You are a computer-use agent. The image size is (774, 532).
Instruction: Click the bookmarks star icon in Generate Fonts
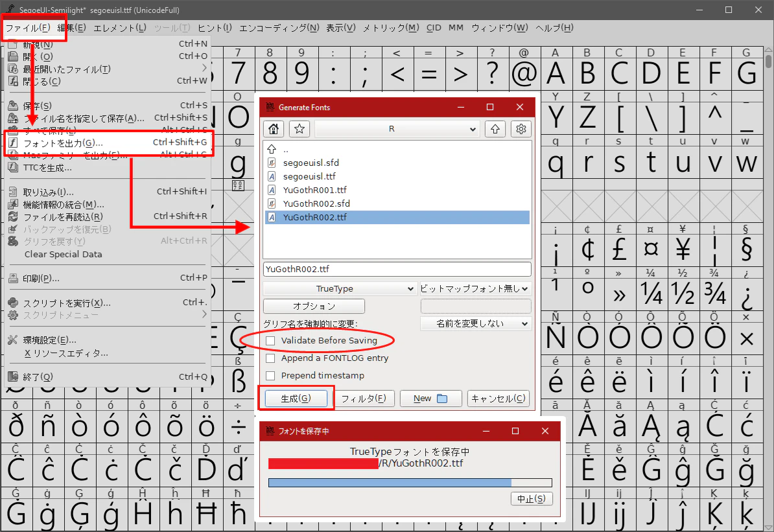click(299, 129)
